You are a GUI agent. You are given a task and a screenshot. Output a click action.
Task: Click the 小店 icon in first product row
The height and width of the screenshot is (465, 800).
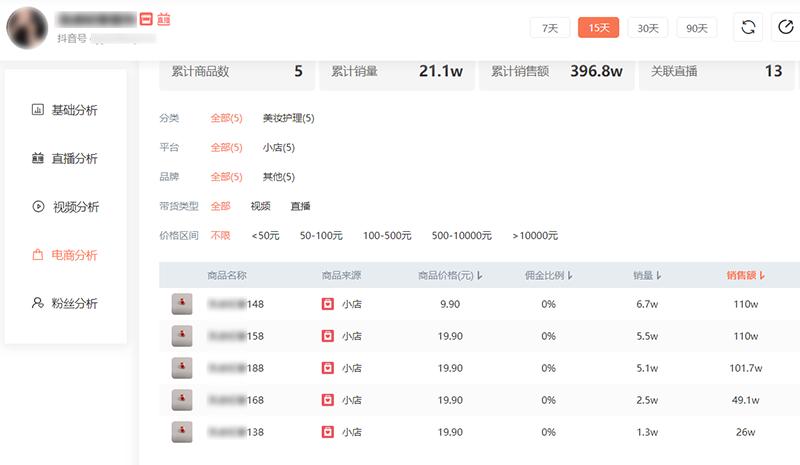click(x=327, y=303)
